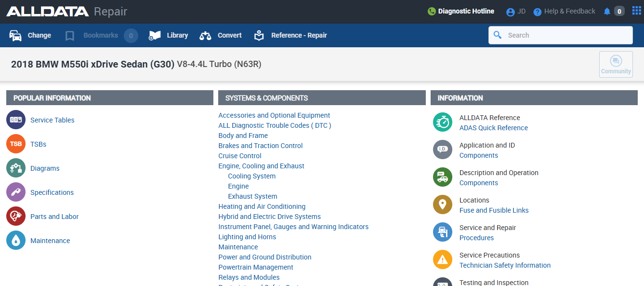
Task: Click the Help & Feedback question mark icon
Action: coord(538,12)
